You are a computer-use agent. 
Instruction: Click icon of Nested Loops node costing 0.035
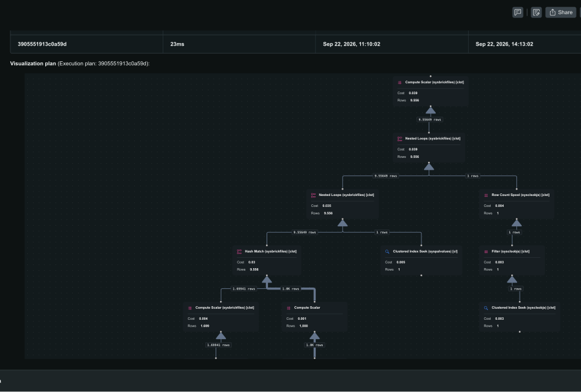pos(313,195)
